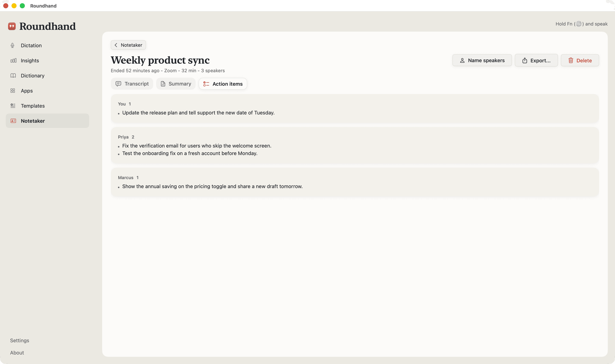Click the 'You 1' speaker heading

tap(124, 104)
